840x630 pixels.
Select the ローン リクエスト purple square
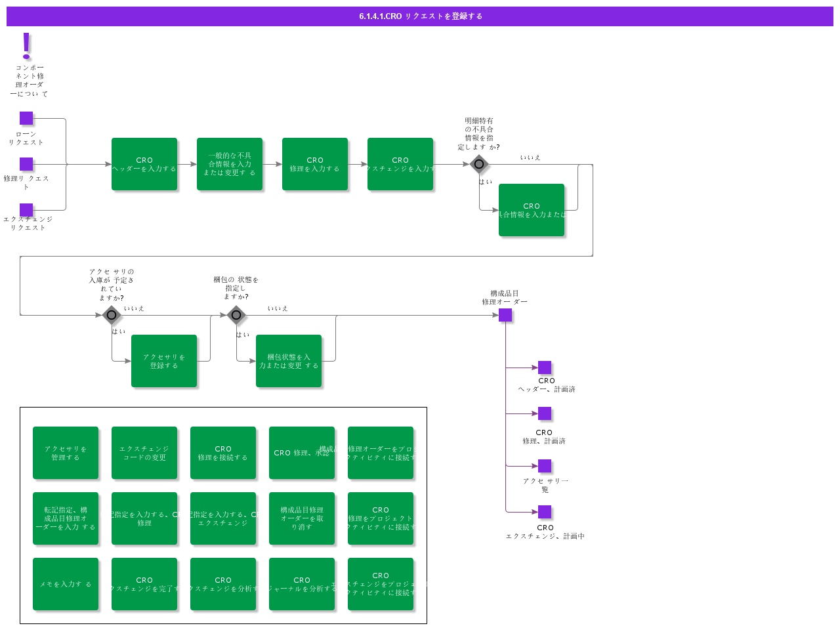coord(26,118)
